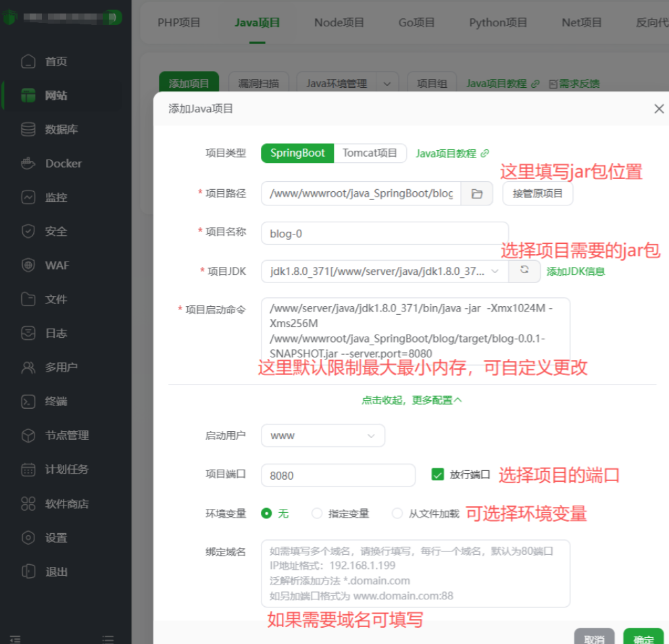Viewport: 669px width, 644px height.
Task: Open the 数据库 section in sidebar
Action: 56,129
